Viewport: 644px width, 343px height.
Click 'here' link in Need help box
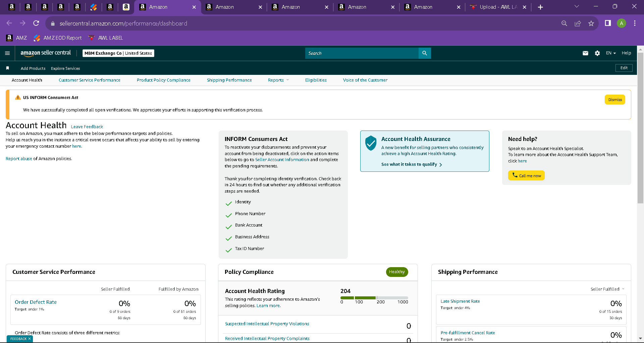pos(522,161)
